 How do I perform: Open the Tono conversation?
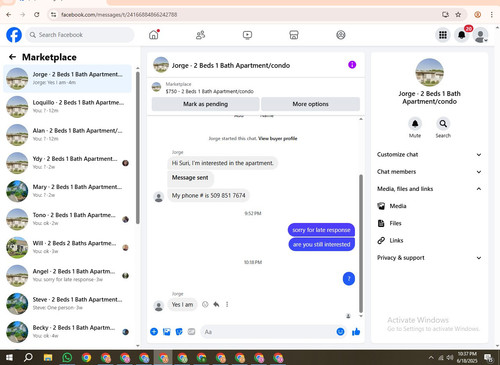[67, 219]
